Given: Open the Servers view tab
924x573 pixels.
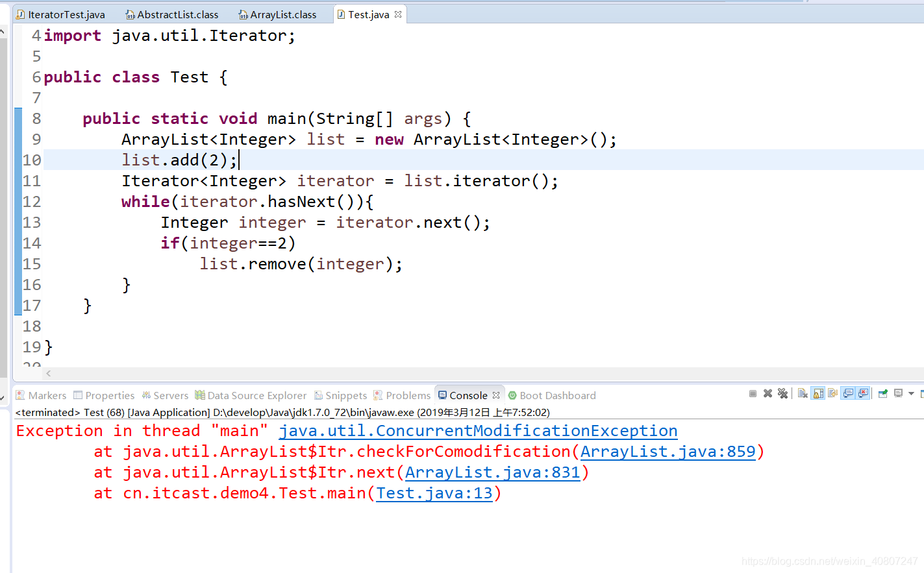Looking at the screenshot, I should (165, 395).
